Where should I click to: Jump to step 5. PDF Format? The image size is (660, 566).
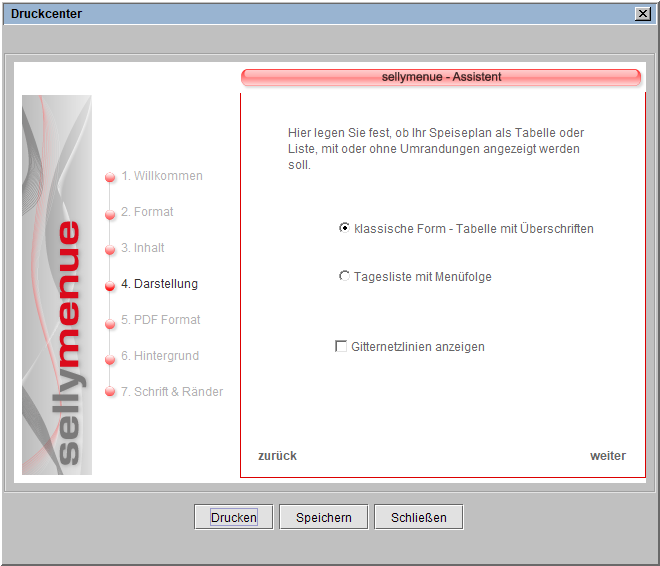(160, 320)
